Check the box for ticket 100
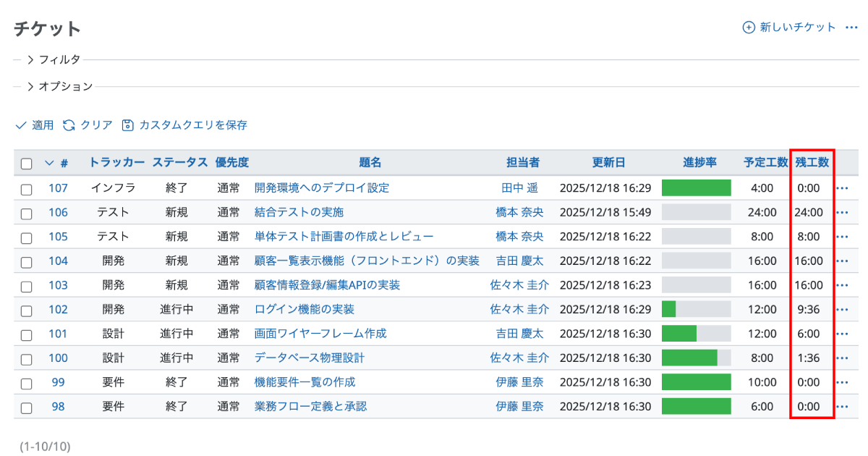 [27, 359]
